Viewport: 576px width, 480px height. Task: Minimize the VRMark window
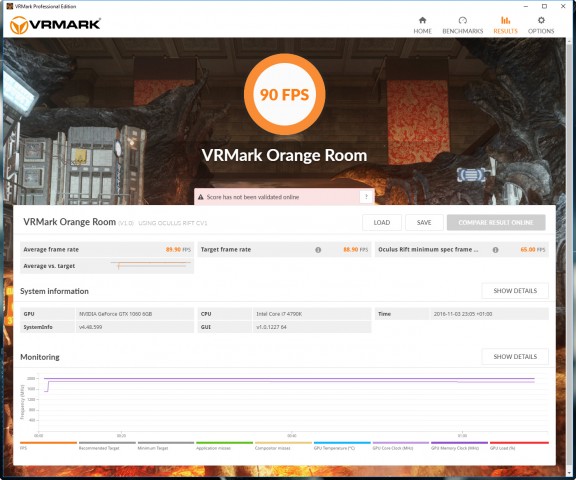pyautogui.click(x=526, y=6)
